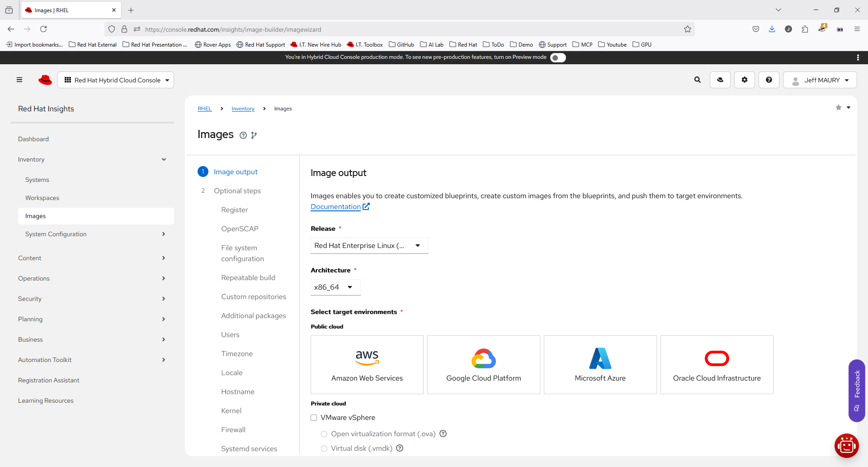The width and height of the screenshot is (868, 467).
Task: Expand the Jeff MAURY user menu
Action: [x=820, y=80]
